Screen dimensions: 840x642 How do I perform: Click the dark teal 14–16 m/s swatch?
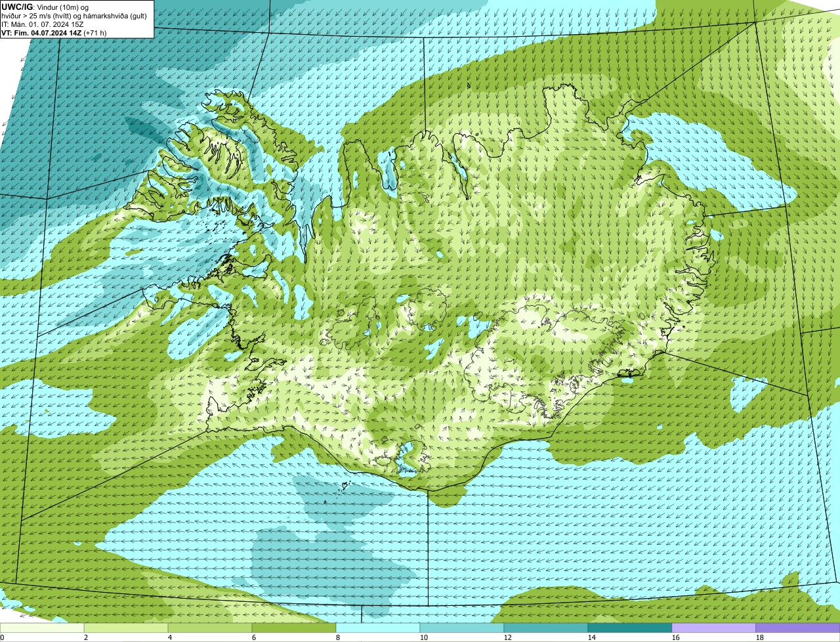pyautogui.click(x=630, y=628)
